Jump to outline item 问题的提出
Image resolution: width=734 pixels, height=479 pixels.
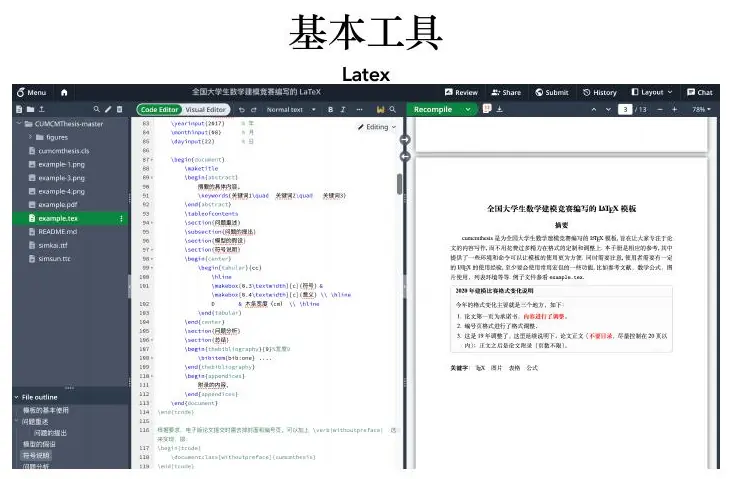tap(50, 433)
